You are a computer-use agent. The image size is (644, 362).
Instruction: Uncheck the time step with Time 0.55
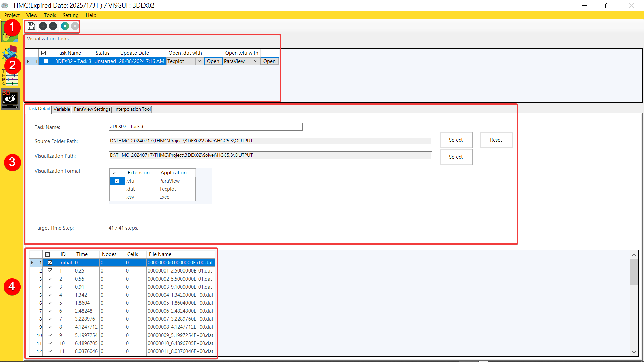(50, 279)
